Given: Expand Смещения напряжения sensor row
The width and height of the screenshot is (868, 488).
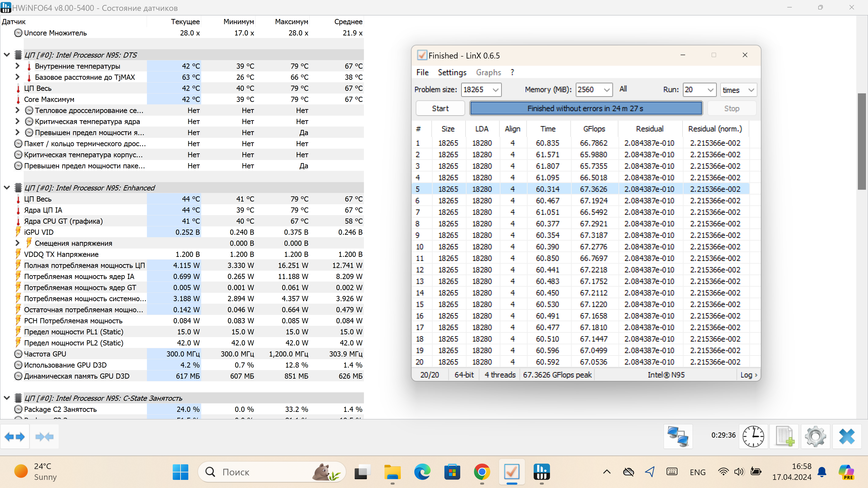Looking at the screenshot, I should (x=18, y=243).
